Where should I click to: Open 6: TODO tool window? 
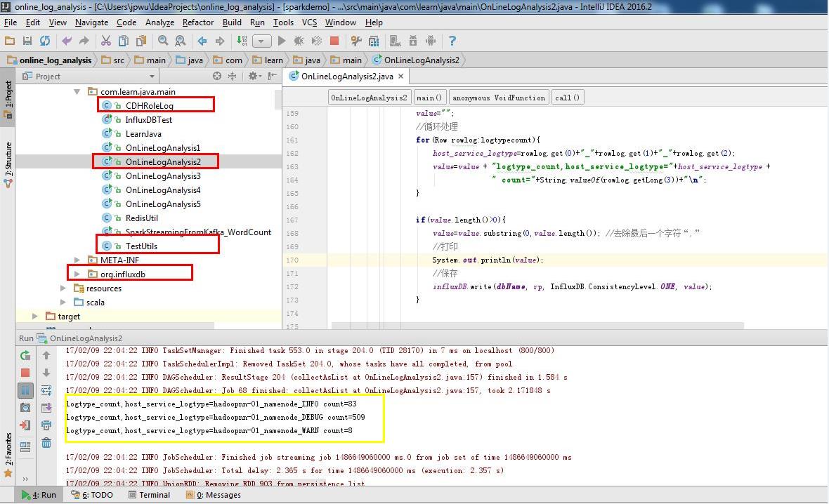click(x=92, y=495)
